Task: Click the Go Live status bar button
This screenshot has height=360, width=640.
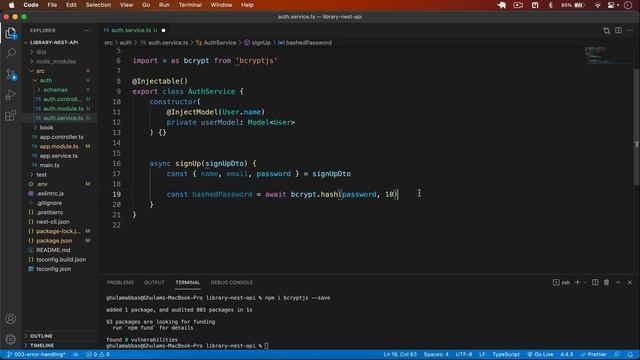Action: (x=540, y=354)
